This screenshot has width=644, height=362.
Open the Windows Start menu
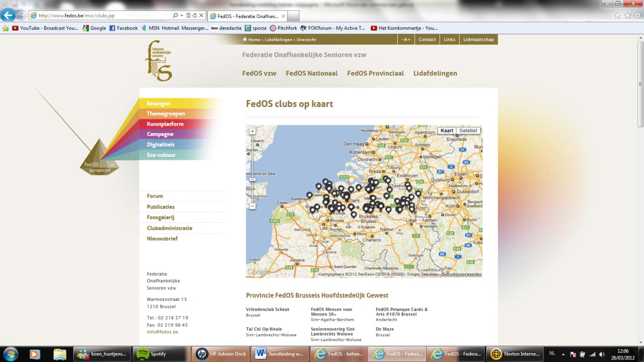(11, 354)
